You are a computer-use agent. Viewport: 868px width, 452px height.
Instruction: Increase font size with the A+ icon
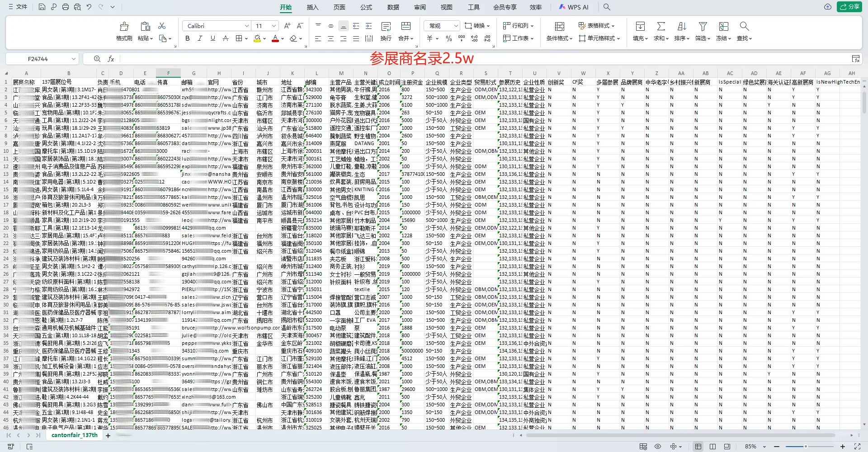click(x=288, y=26)
